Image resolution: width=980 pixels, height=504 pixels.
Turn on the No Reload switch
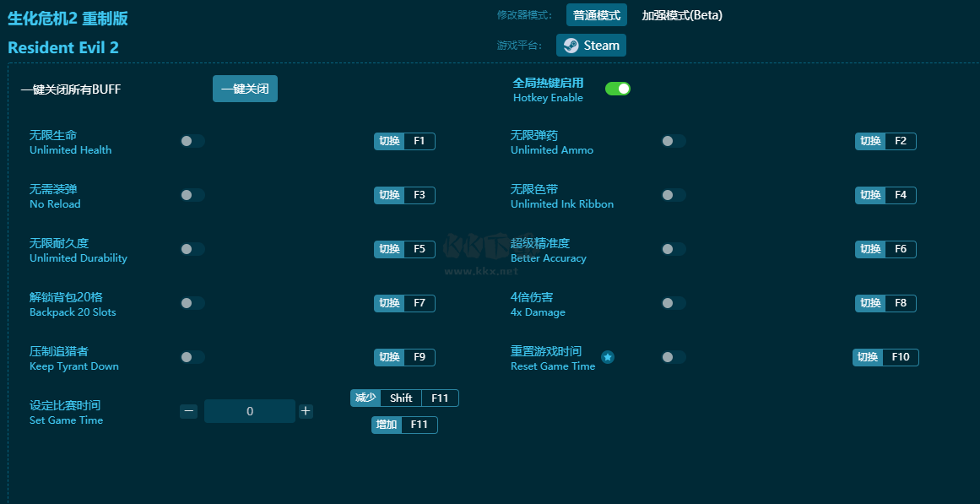(192, 195)
